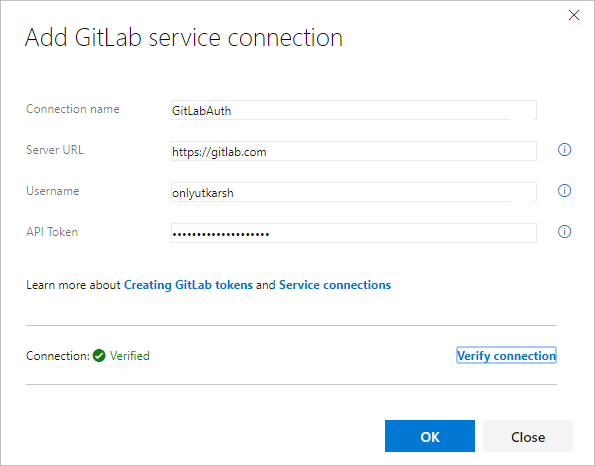Click the info icon beside Username
595x466 pixels.
(564, 190)
